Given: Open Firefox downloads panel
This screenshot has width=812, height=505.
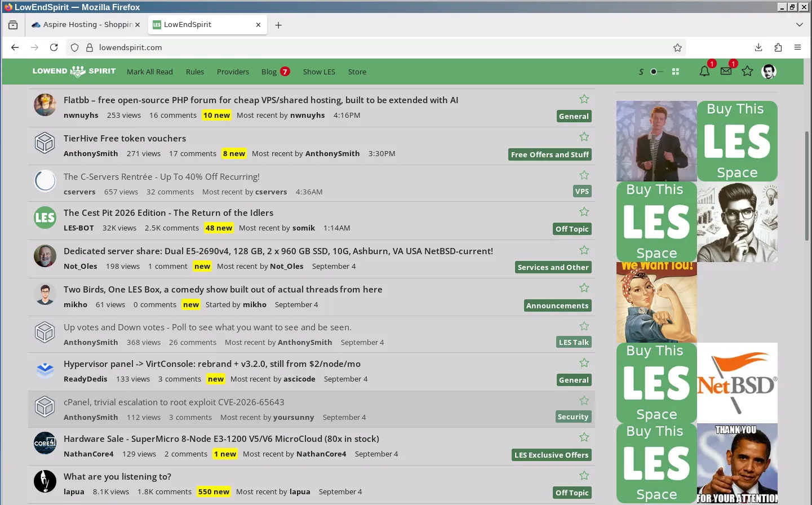Looking at the screenshot, I should (x=758, y=47).
